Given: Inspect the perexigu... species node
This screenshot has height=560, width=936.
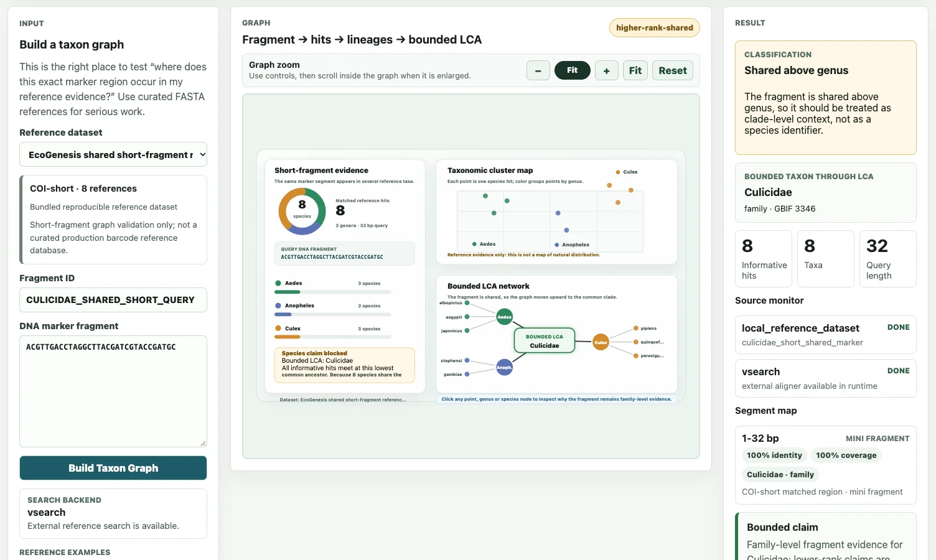Looking at the screenshot, I should (635, 355).
